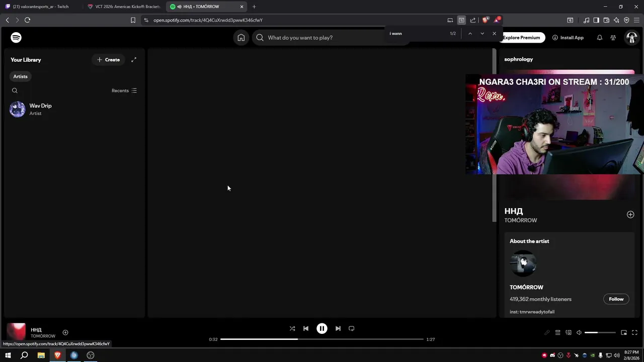Open the Friend Activity icon
The image size is (644, 362).
pos(613,38)
